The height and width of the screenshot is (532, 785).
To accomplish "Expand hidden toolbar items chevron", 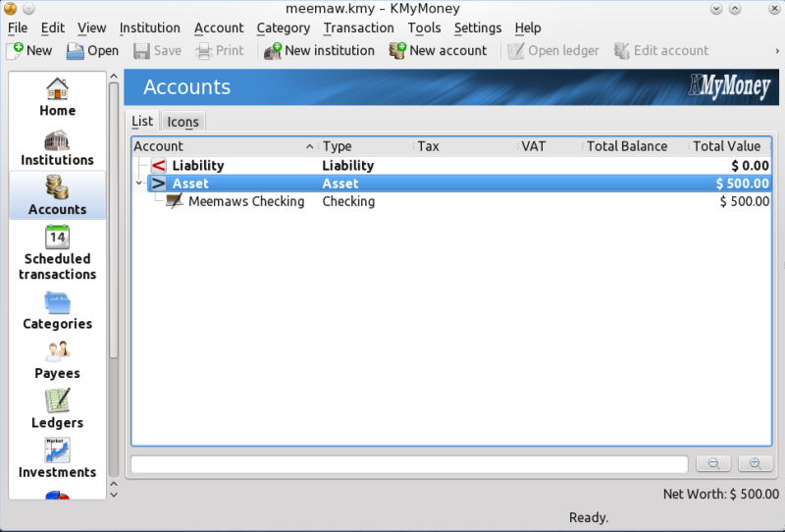I will coord(777,51).
